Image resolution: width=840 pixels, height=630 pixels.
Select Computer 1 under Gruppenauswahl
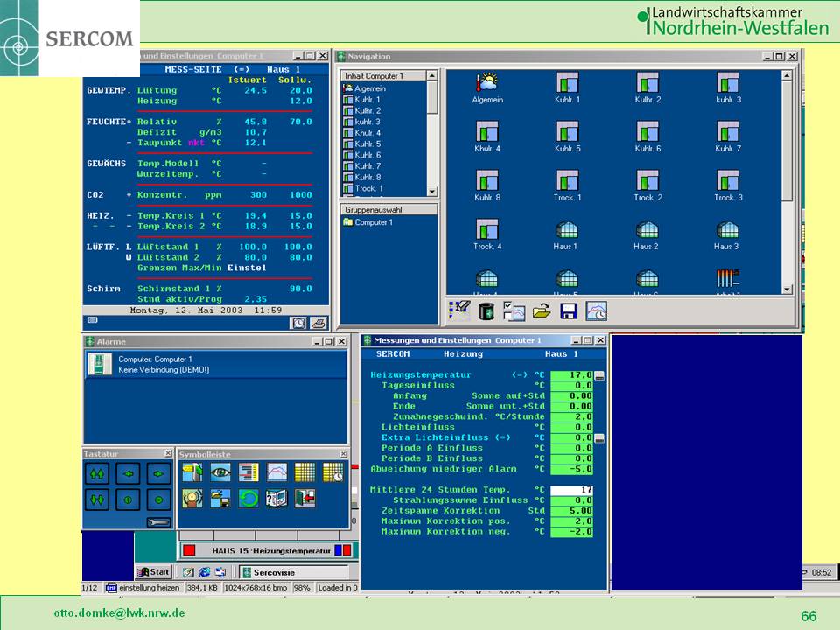pyautogui.click(x=373, y=222)
